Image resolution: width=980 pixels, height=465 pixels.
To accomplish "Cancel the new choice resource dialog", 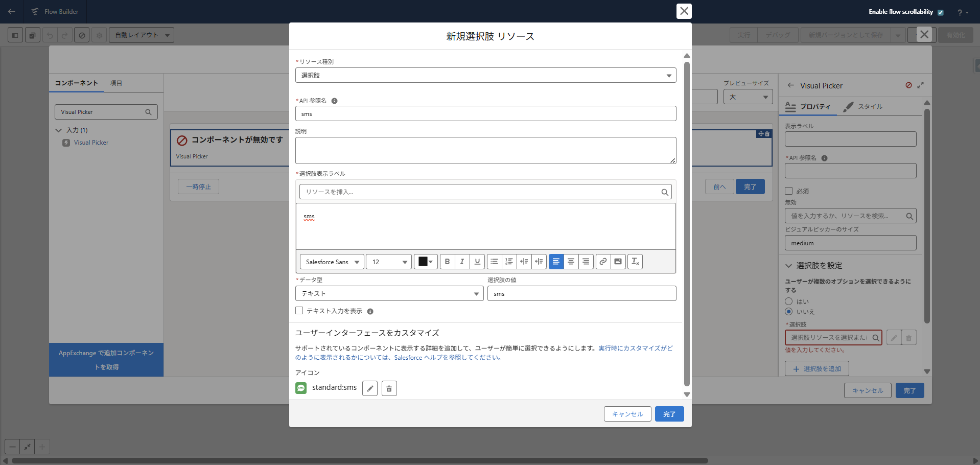I will (627, 414).
